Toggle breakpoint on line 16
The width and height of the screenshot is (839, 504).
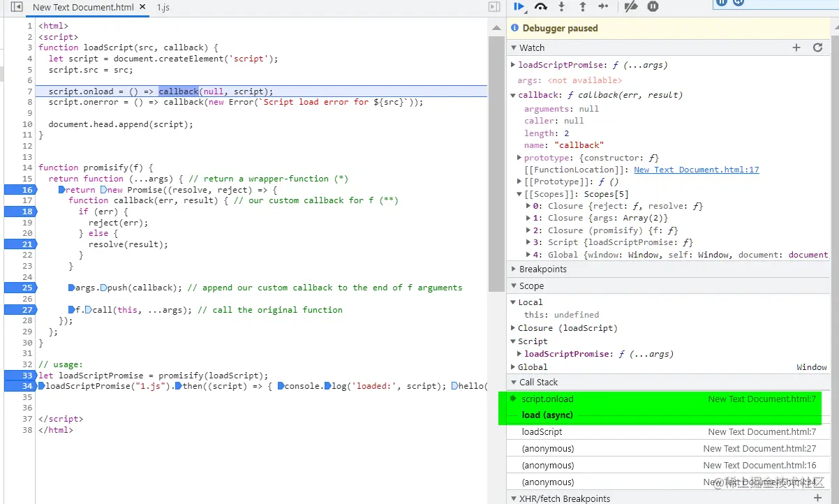point(20,190)
